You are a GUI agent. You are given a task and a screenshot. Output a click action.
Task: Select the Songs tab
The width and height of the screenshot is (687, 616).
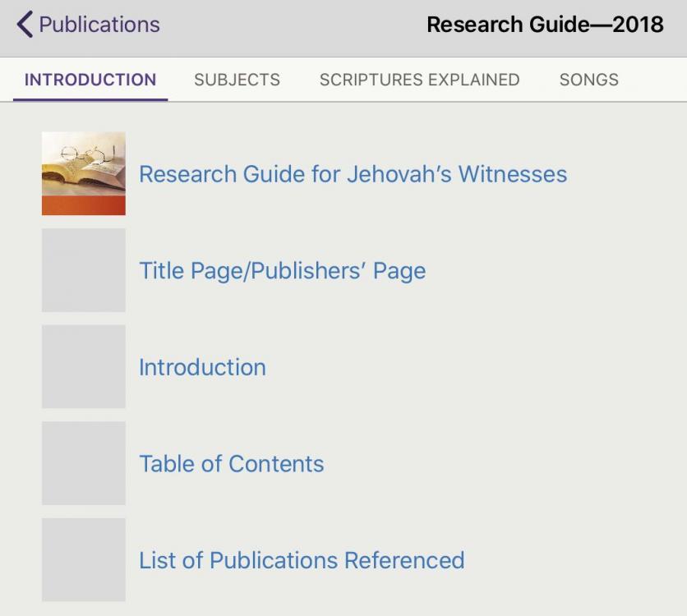(x=588, y=80)
